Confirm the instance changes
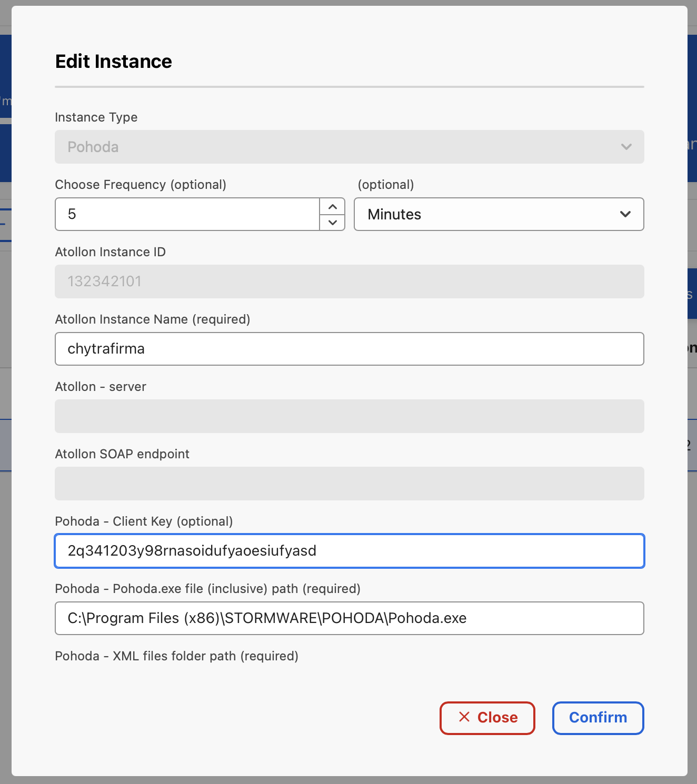This screenshot has width=697, height=784. click(598, 718)
